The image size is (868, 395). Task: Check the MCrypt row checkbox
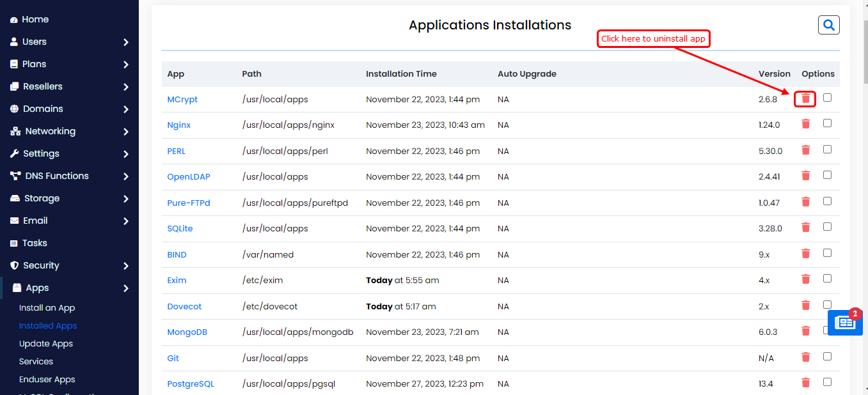pyautogui.click(x=827, y=98)
